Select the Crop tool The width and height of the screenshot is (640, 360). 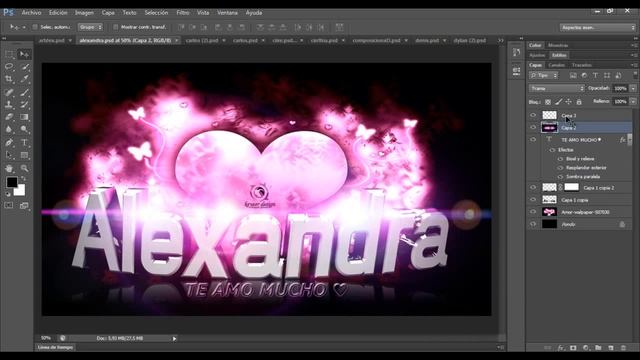pyautogui.click(x=9, y=79)
